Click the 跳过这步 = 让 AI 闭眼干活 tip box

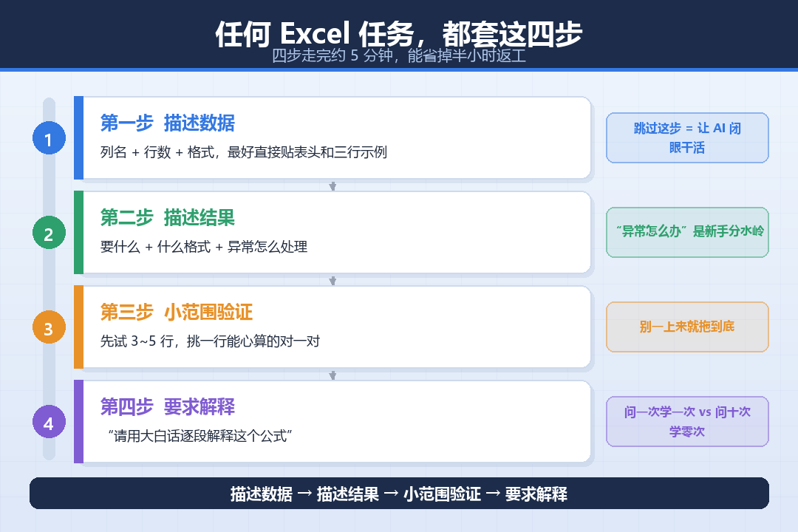tap(687, 138)
